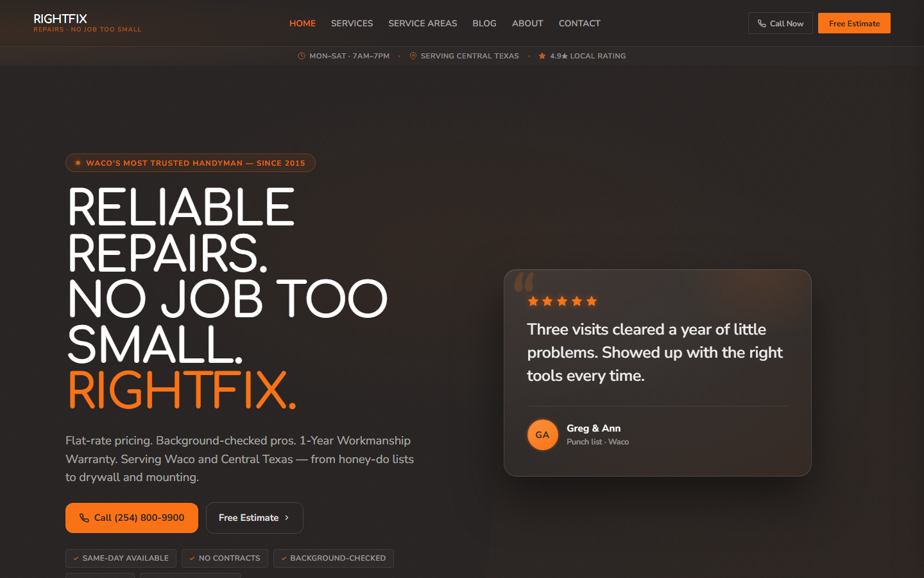This screenshot has width=924, height=578.
Task: Click the Waco's Most Trusted Handyman pill
Action: click(x=191, y=162)
